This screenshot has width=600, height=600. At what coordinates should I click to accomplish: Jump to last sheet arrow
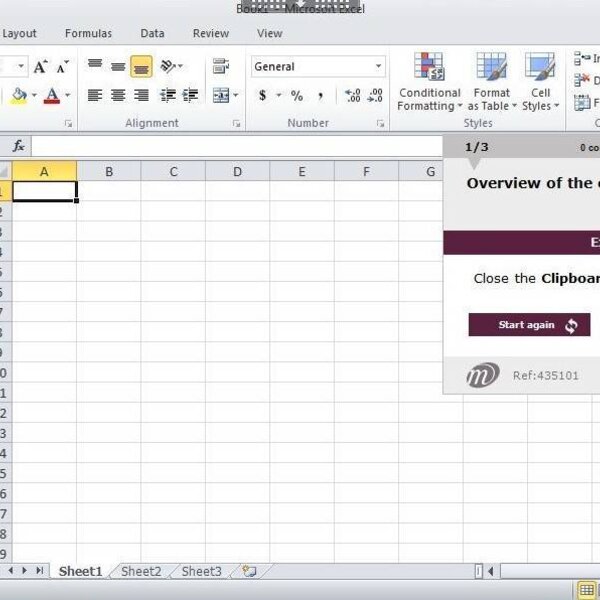pos(39,571)
